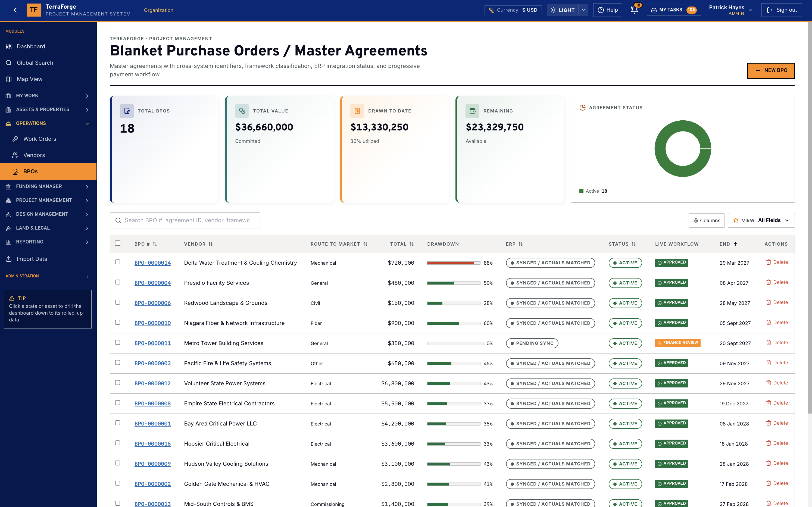Click the Drawn To Date receipt icon
Screen dimensions: 812x507
pyautogui.click(x=357, y=111)
